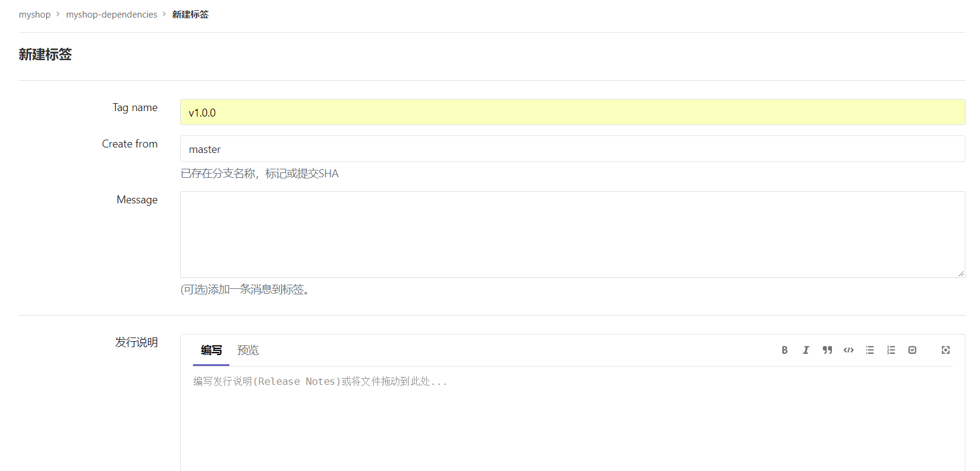This screenshot has height=471, width=980.
Task: Click inside the Message text area
Action: click(x=572, y=234)
